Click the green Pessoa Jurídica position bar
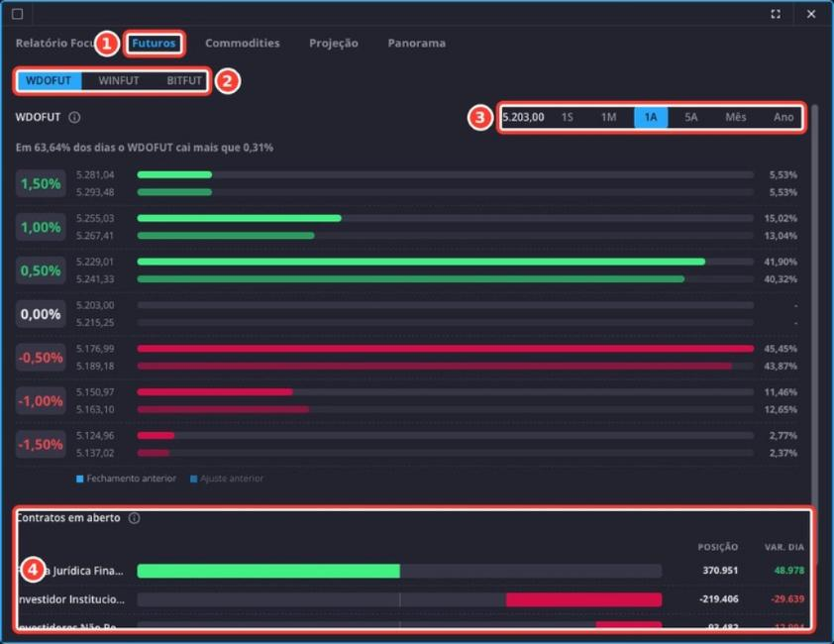The height and width of the screenshot is (644, 834). 268,571
